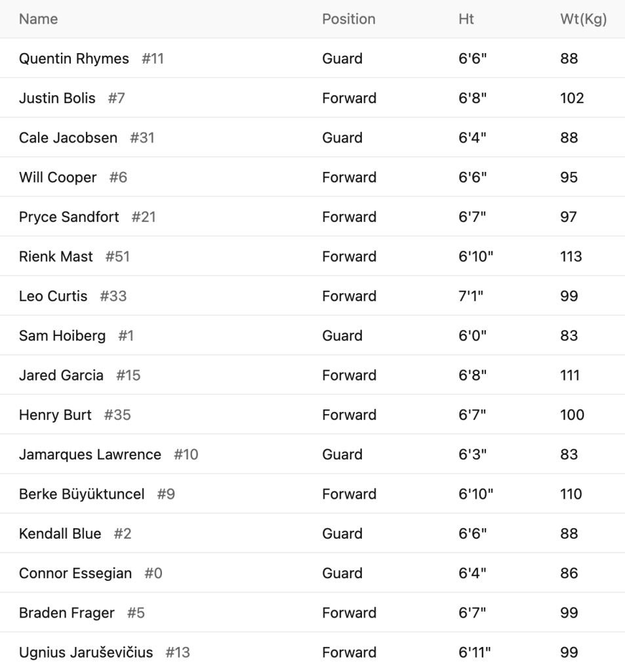The height and width of the screenshot is (672, 625).
Task: View Leo Curtis player details
Action: (53, 296)
